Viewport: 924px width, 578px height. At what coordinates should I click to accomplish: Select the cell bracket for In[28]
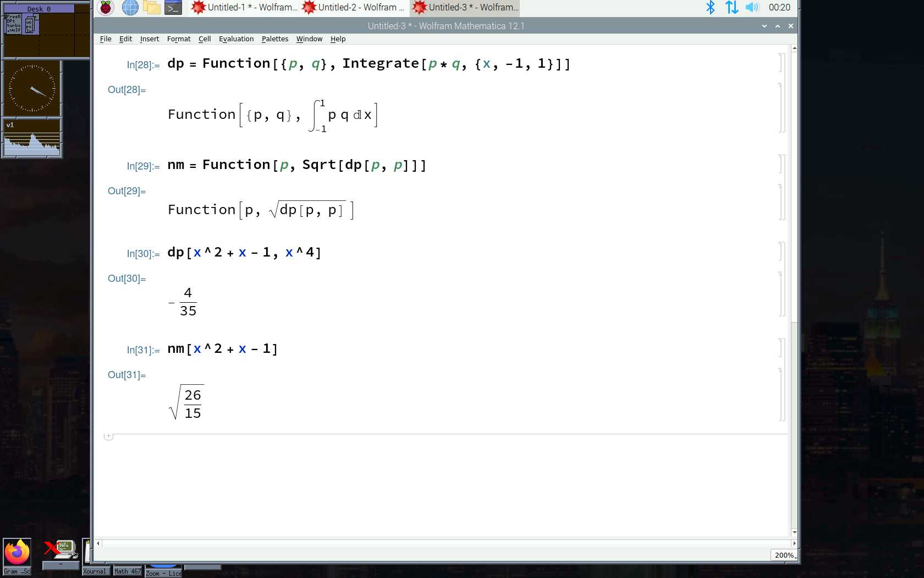(x=781, y=63)
